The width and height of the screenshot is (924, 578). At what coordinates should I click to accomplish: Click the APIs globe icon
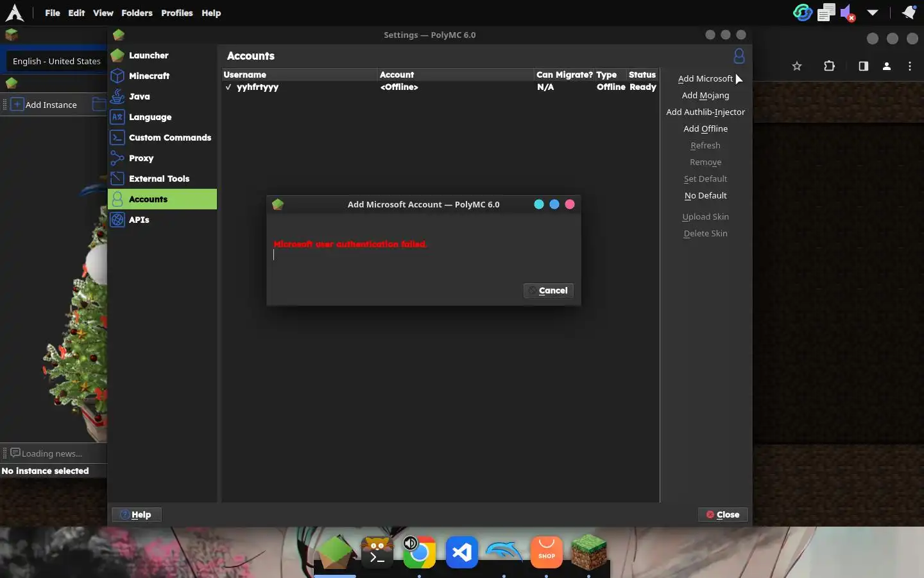pyautogui.click(x=117, y=220)
